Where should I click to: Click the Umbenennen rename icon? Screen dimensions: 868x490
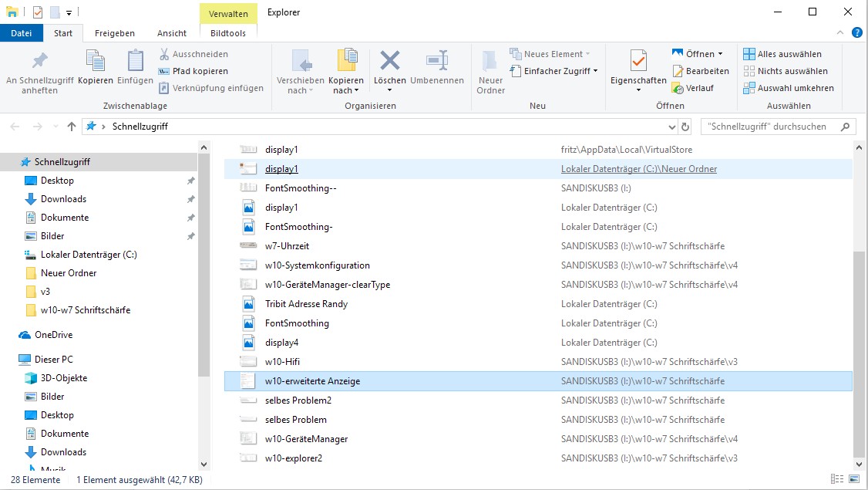click(x=437, y=60)
